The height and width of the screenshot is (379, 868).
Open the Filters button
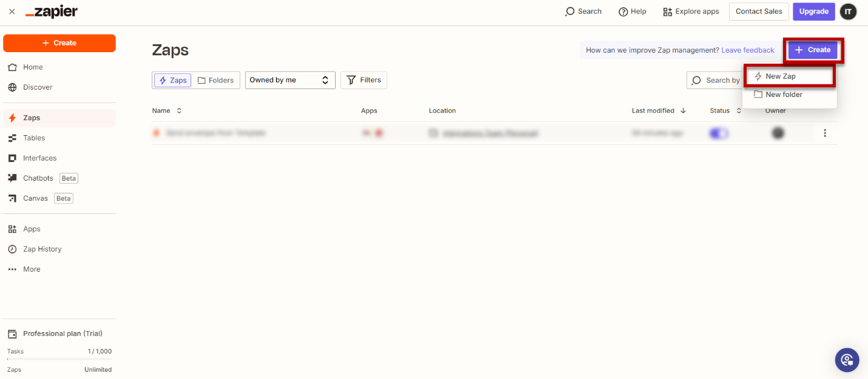[x=364, y=80]
